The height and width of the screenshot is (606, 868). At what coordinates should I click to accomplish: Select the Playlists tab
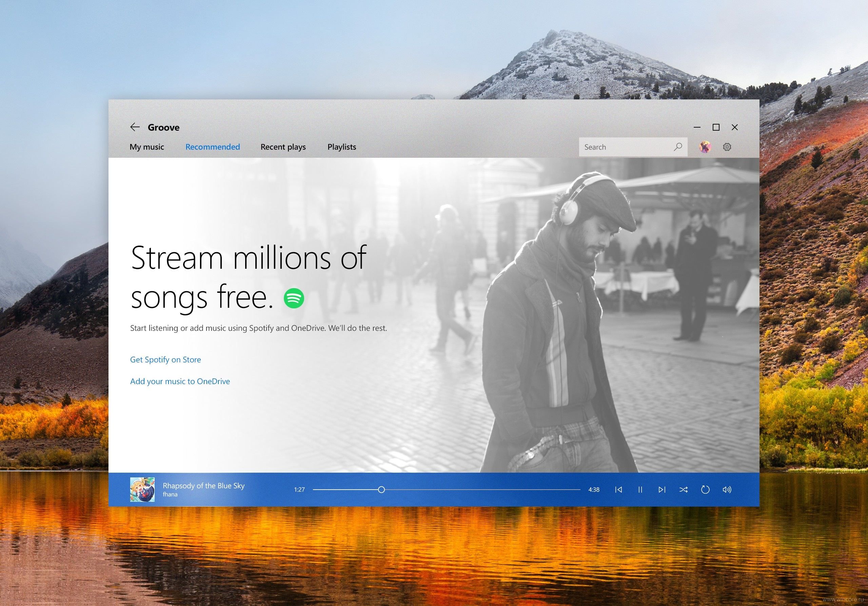(x=342, y=147)
